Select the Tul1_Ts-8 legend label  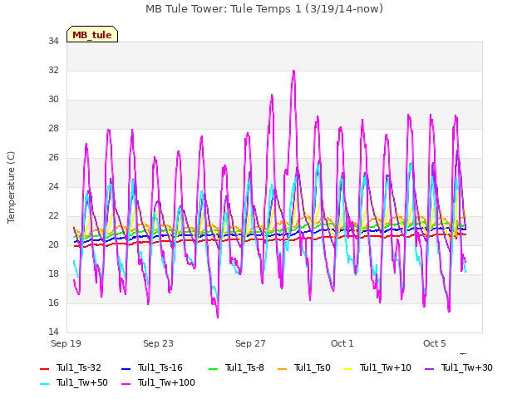[244, 367]
